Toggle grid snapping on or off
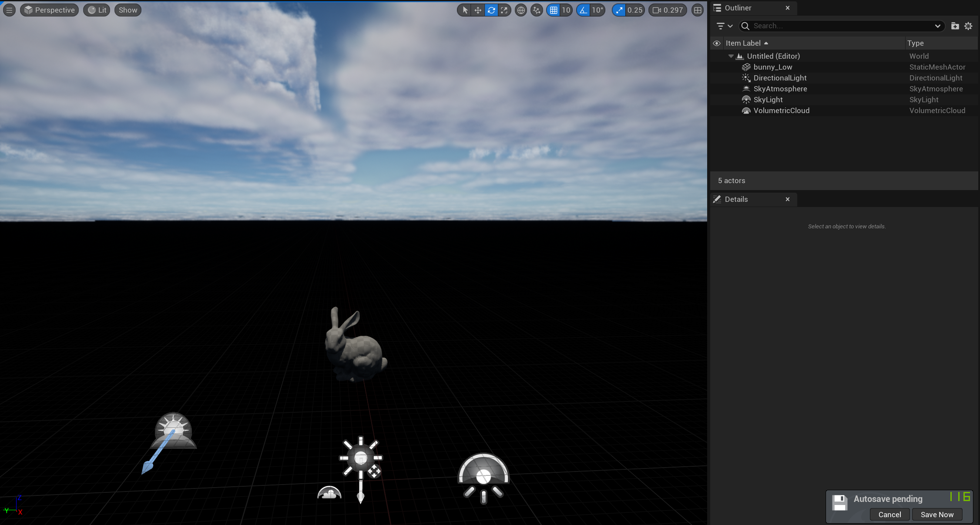This screenshot has height=525, width=980. 554,10
